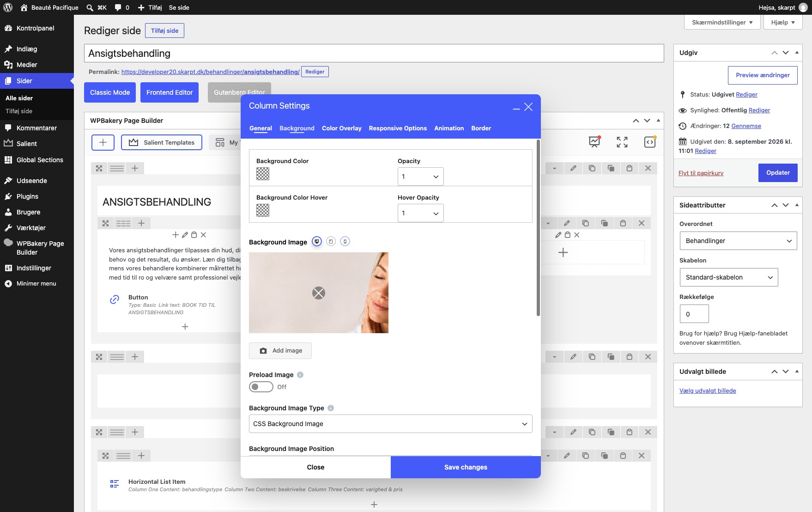Open the Overordnet Behandlinger dropdown

[738, 241]
